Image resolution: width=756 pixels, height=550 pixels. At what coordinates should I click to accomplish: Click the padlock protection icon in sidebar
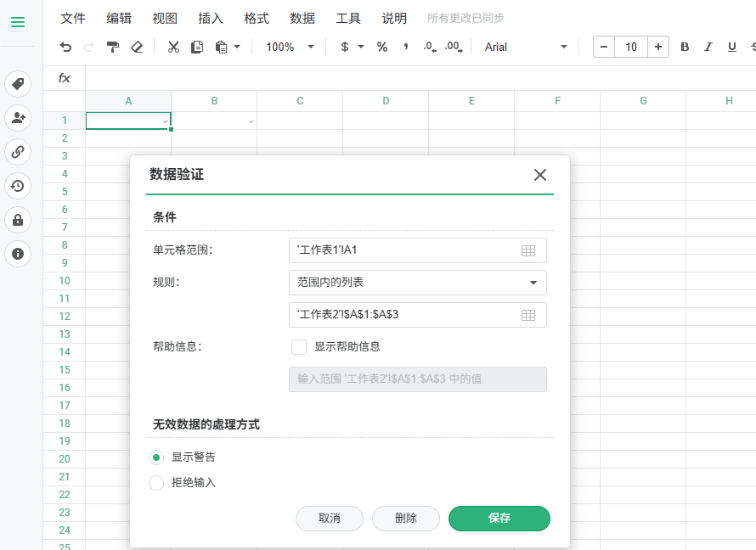point(17,220)
